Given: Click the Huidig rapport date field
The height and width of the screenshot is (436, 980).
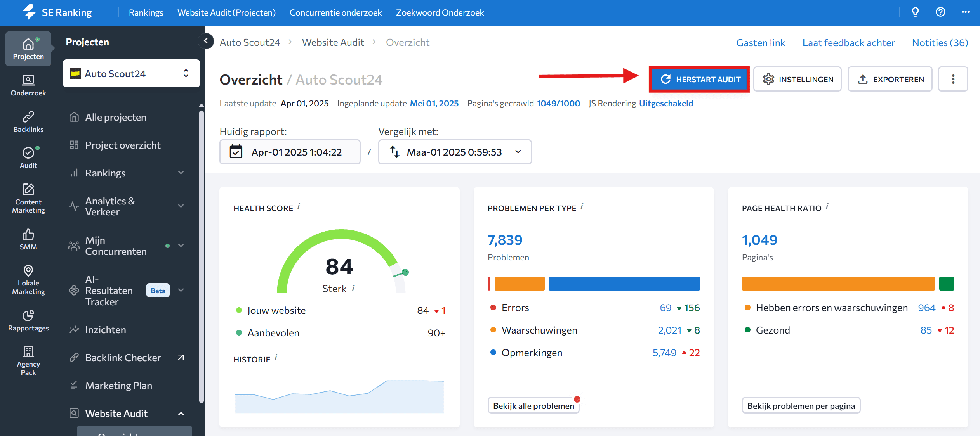Looking at the screenshot, I should (290, 152).
